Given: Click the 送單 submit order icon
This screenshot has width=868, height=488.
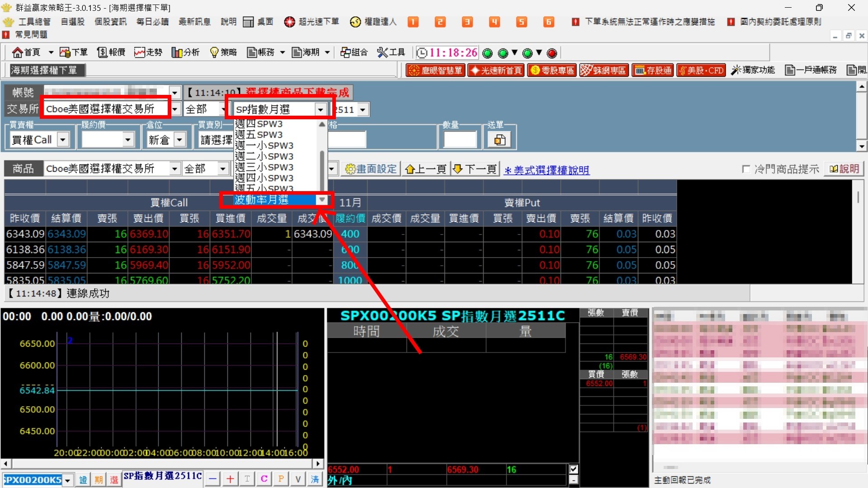Looking at the screenshot, I should click(500, 140).
